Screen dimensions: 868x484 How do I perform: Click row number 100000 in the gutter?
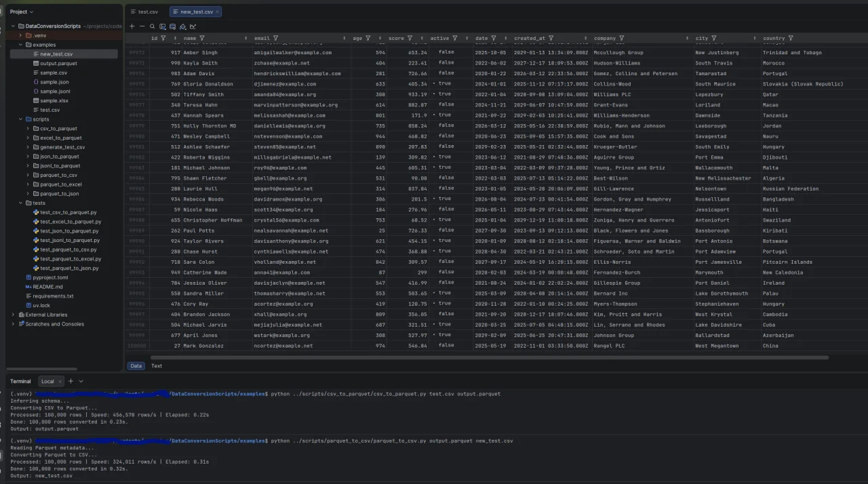(x=136, y=346)
